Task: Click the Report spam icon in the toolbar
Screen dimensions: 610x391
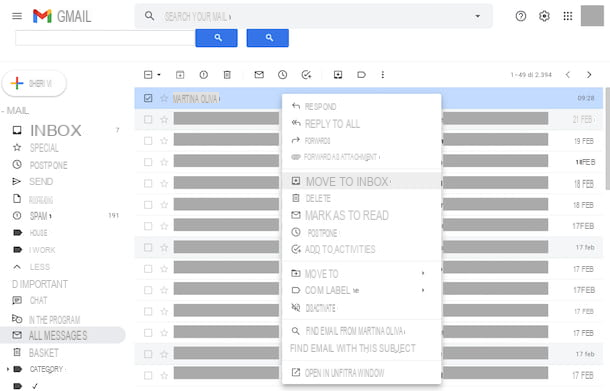Action: 203,75
